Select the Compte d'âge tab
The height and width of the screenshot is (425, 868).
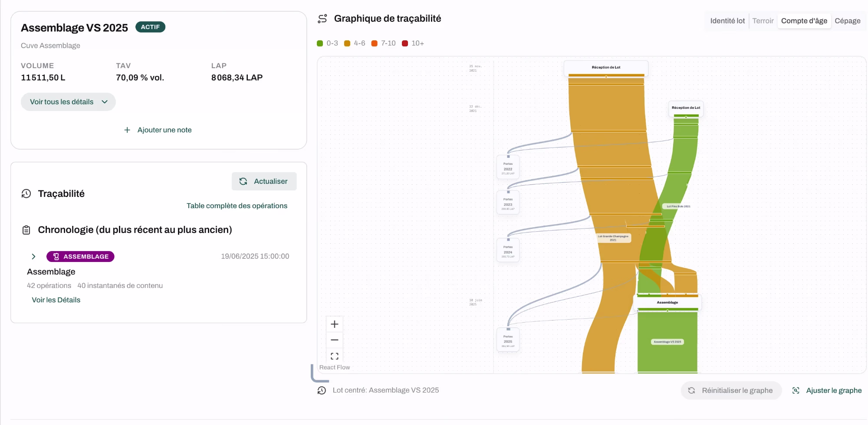coord(804,21)
